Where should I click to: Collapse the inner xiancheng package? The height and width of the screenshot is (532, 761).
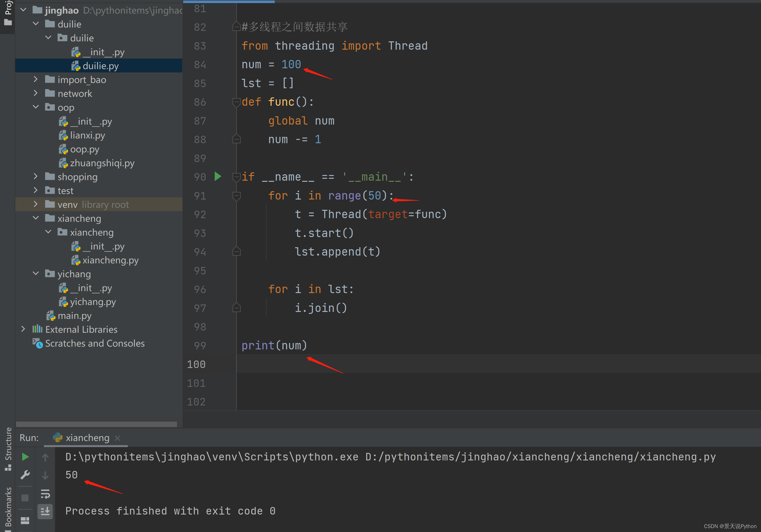[48, 232]
